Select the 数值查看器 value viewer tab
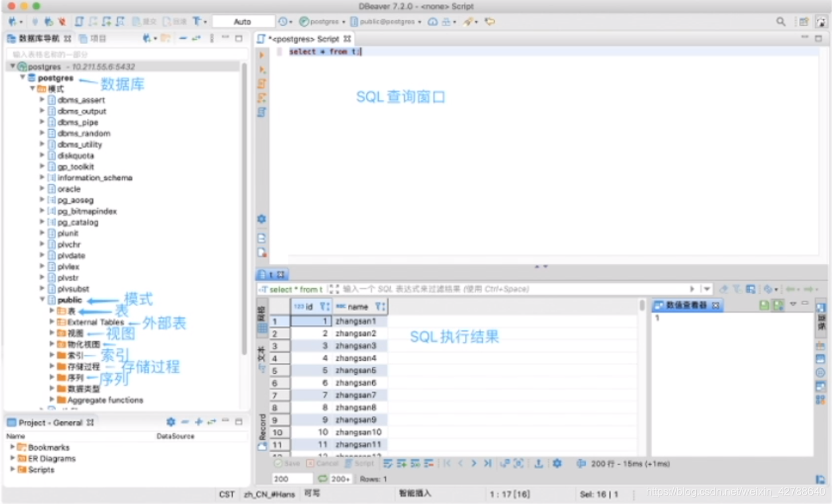832x504 pixels. tap(688, 305)
